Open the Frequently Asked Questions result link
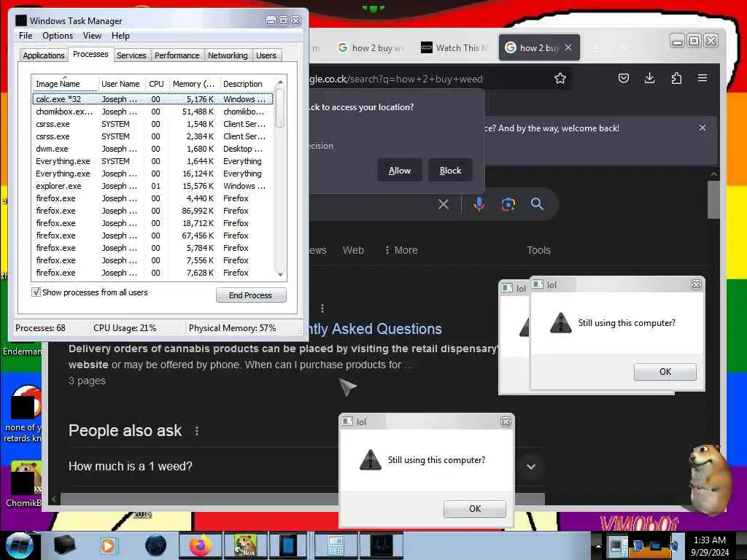 coord(376,329)
